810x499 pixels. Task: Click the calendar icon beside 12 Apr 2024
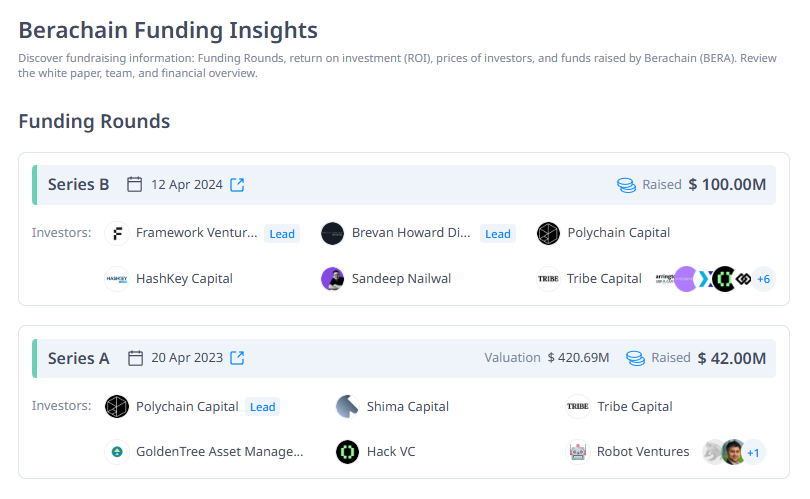[x=134, y=184]
